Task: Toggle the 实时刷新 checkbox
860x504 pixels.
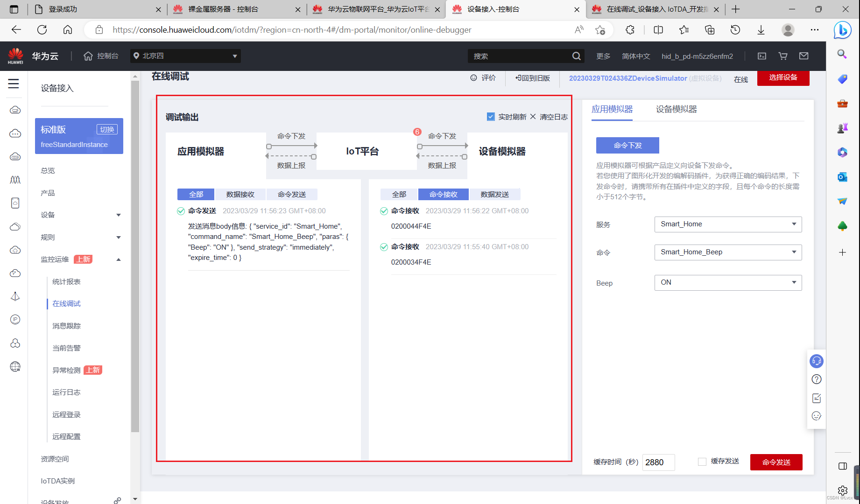Action: [491, 117]
